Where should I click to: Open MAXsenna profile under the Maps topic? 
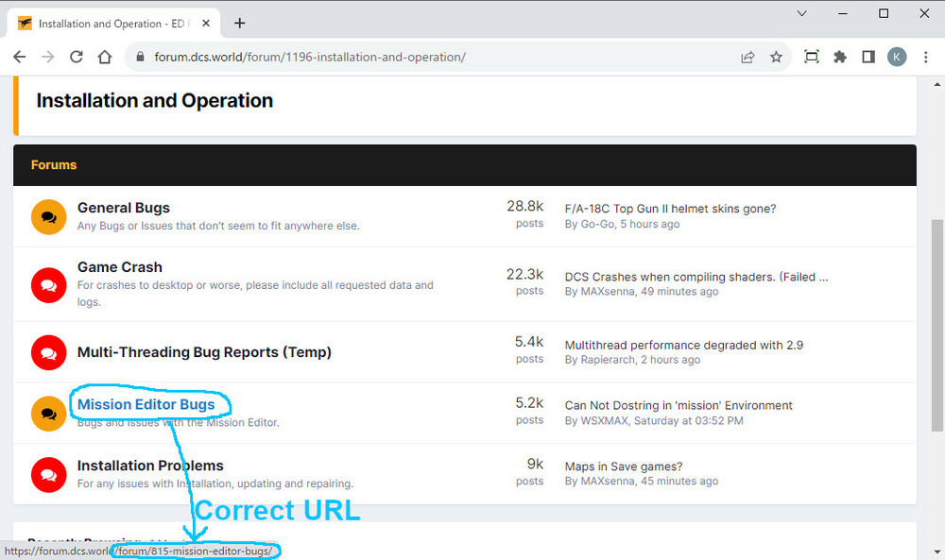[608, 481]
